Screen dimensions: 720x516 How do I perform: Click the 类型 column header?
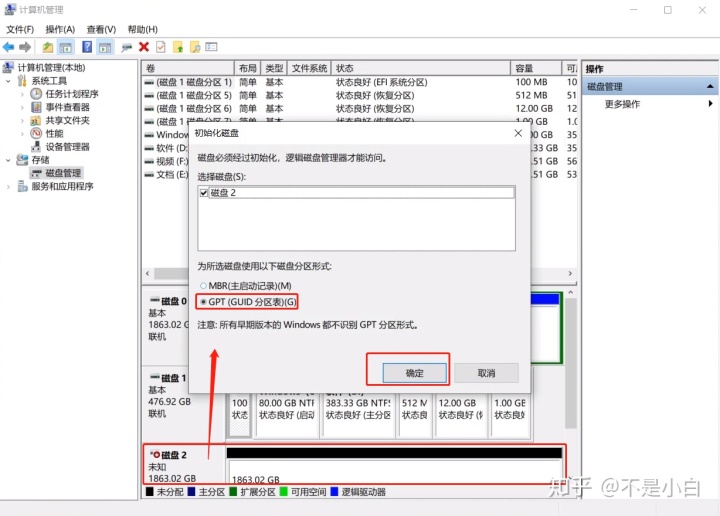274,68
